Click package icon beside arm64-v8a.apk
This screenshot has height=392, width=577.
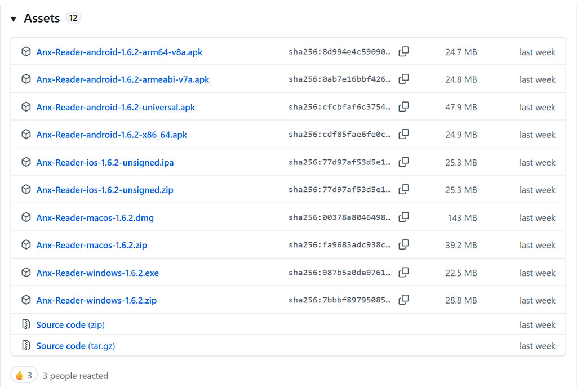[x=26, y=51]
